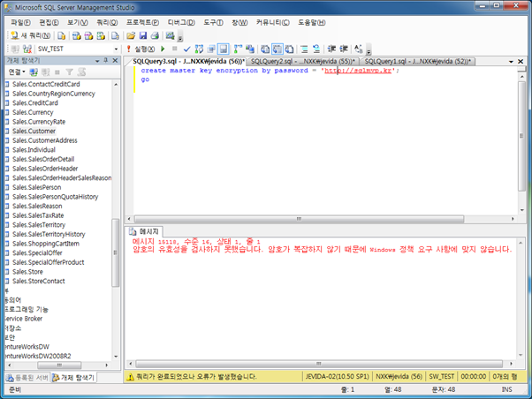Image resolution: width=532 pixels, height=399 pixels.
Task: Open an Analysis Services XMLA Query
Action: [101, 35]
